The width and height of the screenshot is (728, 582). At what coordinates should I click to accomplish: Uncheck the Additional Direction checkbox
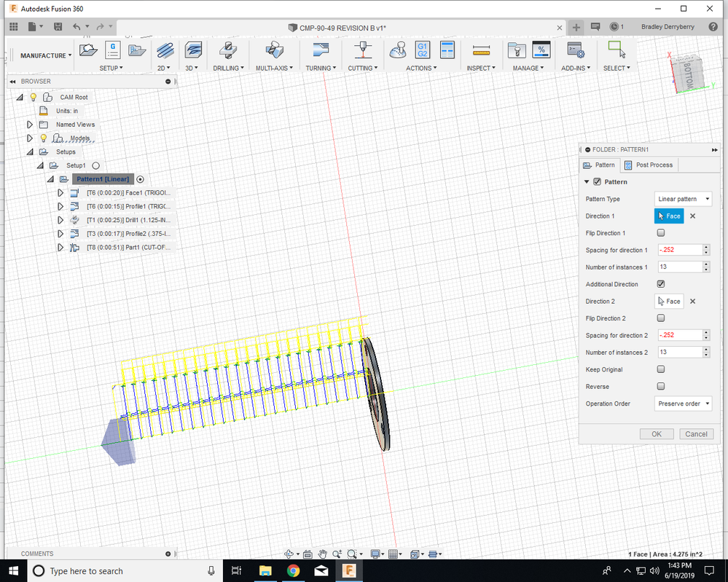[661, 283]
